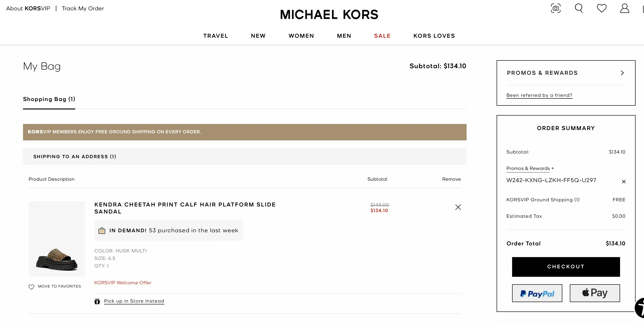Click the cheetah sandal product thumbnail

[x=57, y=239]
